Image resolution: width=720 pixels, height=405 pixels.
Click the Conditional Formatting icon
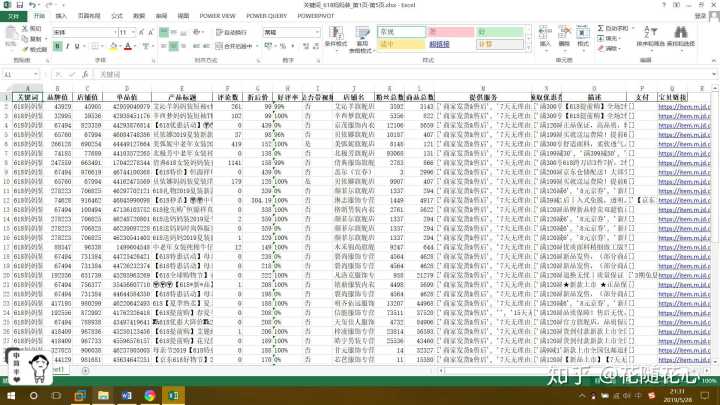(336, 33)
